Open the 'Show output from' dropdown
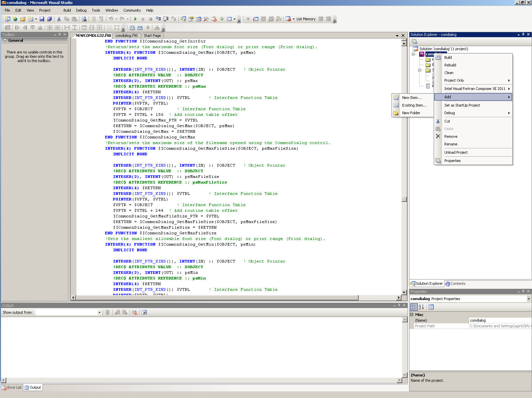Viewport: 532px width, 398px height. 99,312
